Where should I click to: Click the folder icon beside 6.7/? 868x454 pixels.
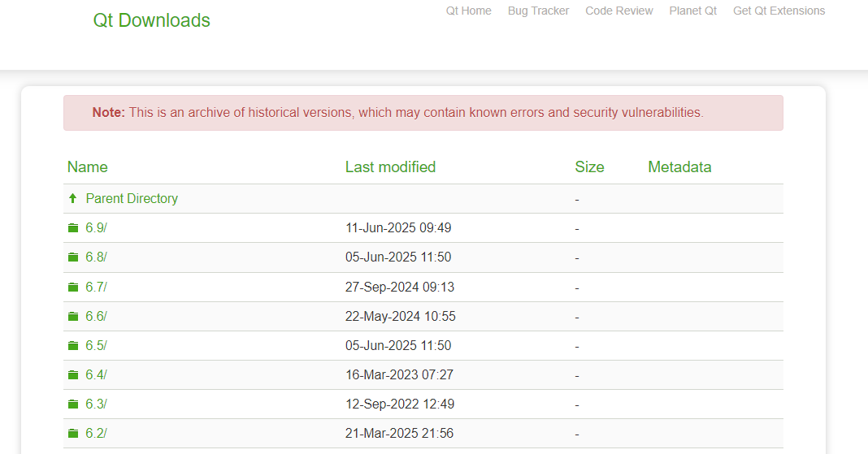(x=73, y=287)
